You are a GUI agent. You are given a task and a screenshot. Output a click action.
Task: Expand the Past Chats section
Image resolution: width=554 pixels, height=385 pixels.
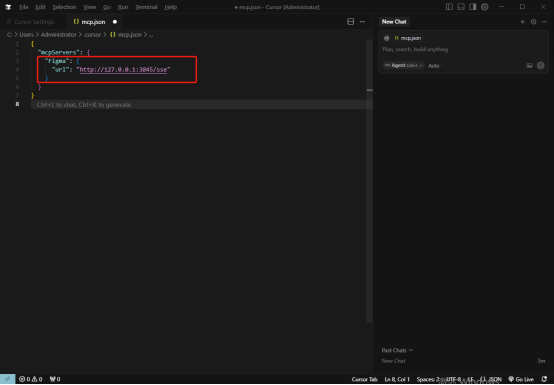[x=397, y=350]
